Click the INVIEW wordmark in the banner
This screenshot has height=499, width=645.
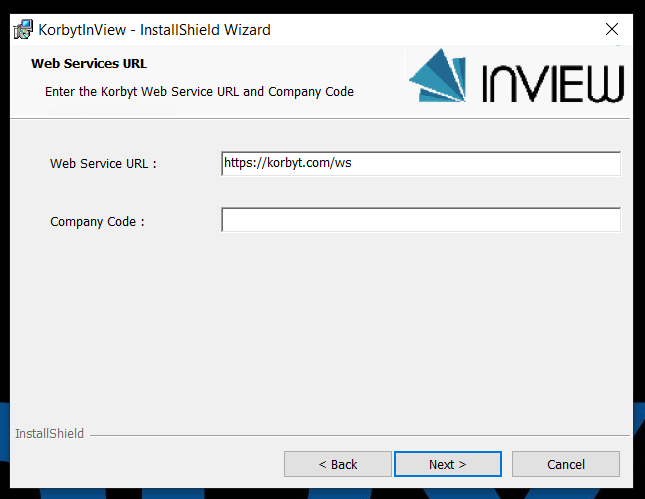coord(553,84)
